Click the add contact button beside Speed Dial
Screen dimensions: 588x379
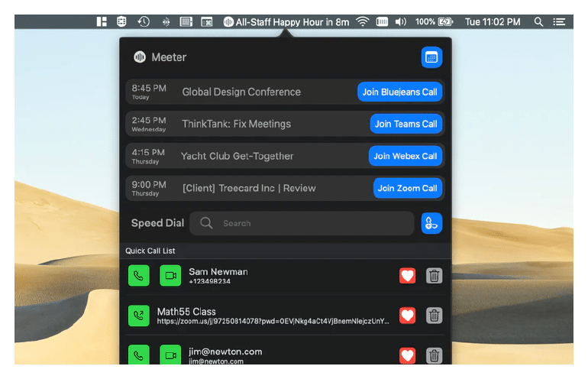[431, 223]
